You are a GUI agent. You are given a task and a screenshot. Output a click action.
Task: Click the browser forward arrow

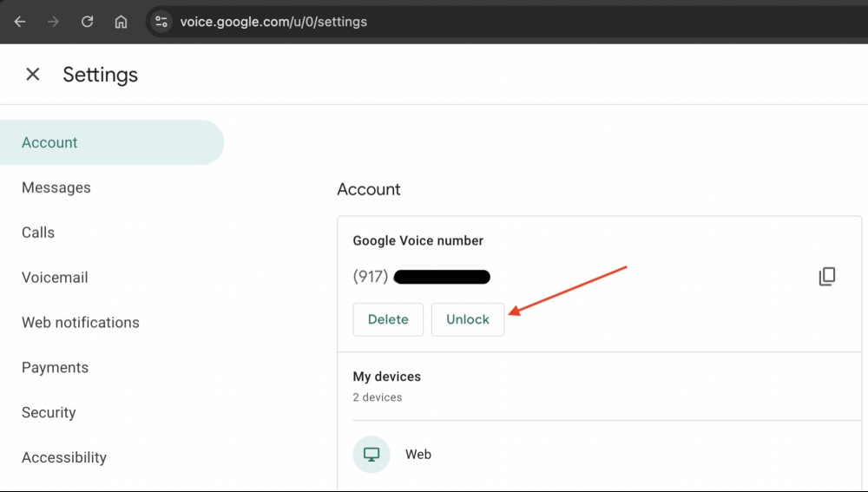tap(53, 22)
